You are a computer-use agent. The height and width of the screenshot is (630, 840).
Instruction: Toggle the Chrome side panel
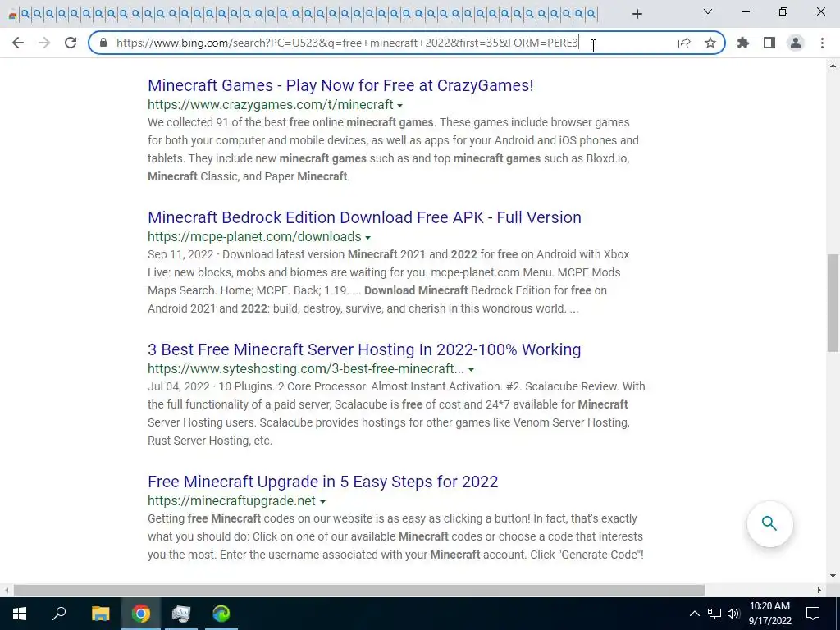[x=769, y=43]
